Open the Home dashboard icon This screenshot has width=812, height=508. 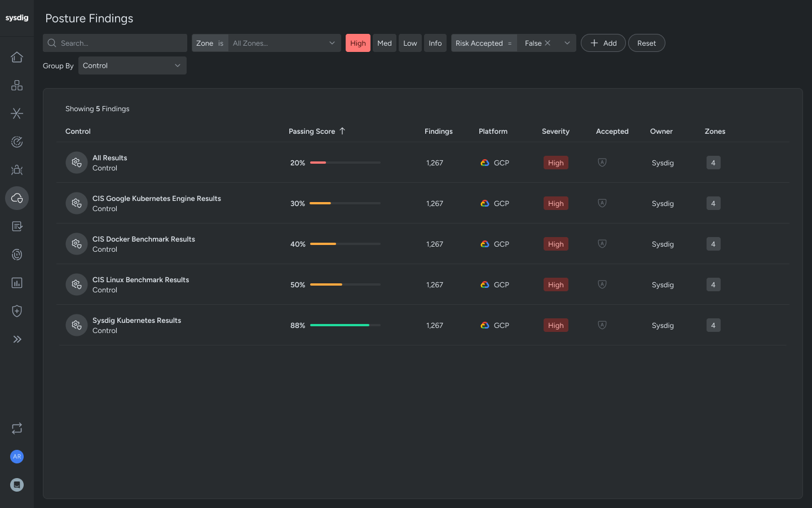pos(17,57)
